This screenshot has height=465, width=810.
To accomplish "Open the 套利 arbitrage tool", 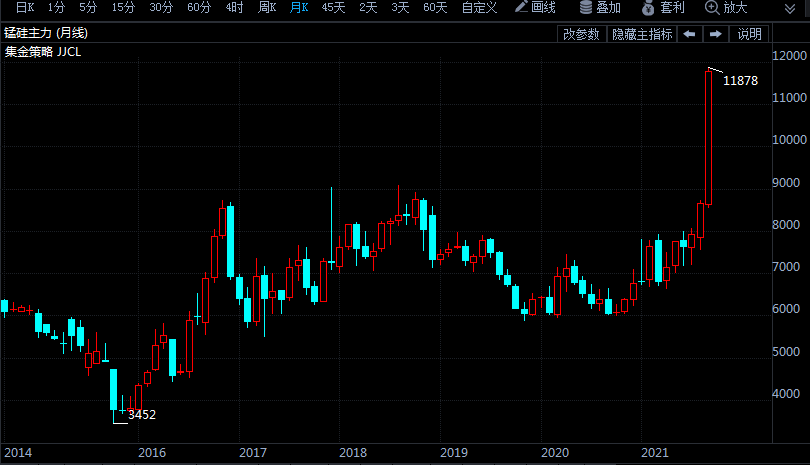I will coord(663,7).
